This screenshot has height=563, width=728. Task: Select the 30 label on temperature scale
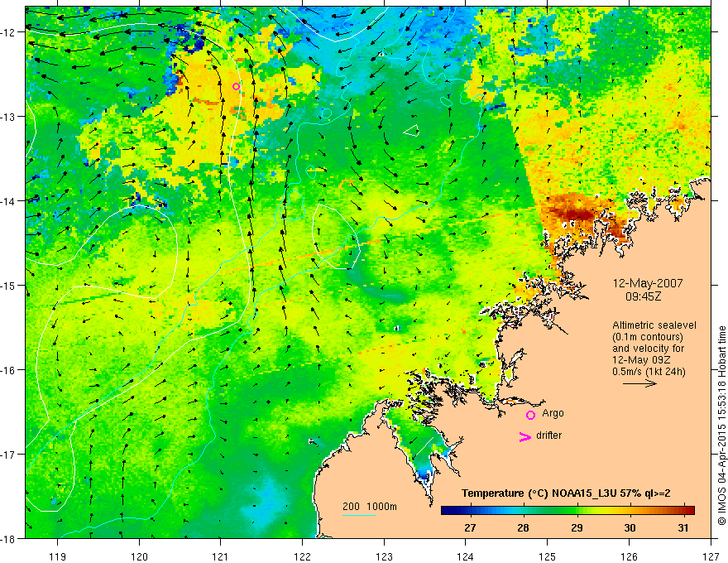tap(630, 527)
